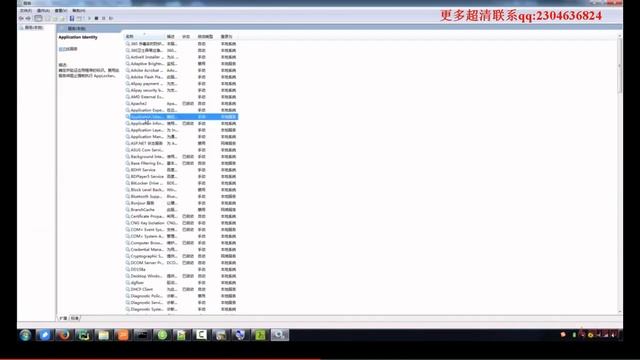This screenshot has height=360, width=640.
Task: Select the CNG Key Isolation row
Action: 181,223
